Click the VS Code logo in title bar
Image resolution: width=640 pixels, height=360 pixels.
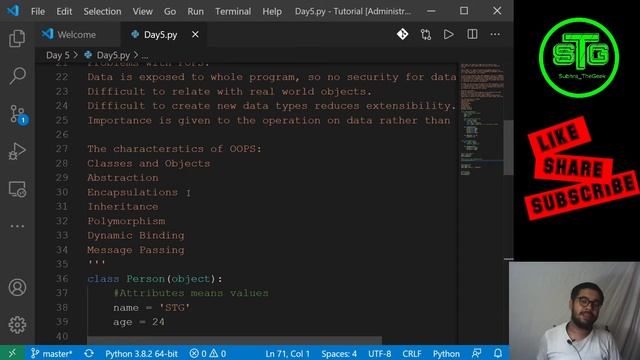pyautogui.click(x=13, y=11)
